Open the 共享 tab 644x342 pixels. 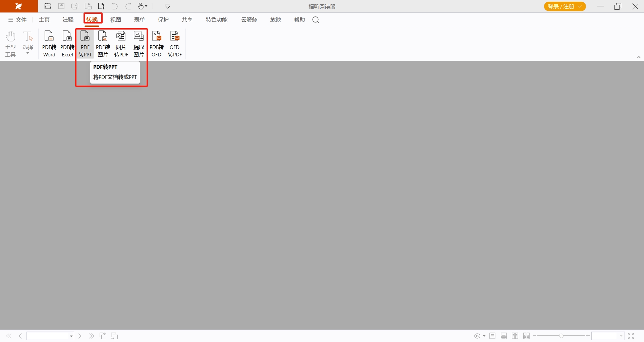(187, 20)
